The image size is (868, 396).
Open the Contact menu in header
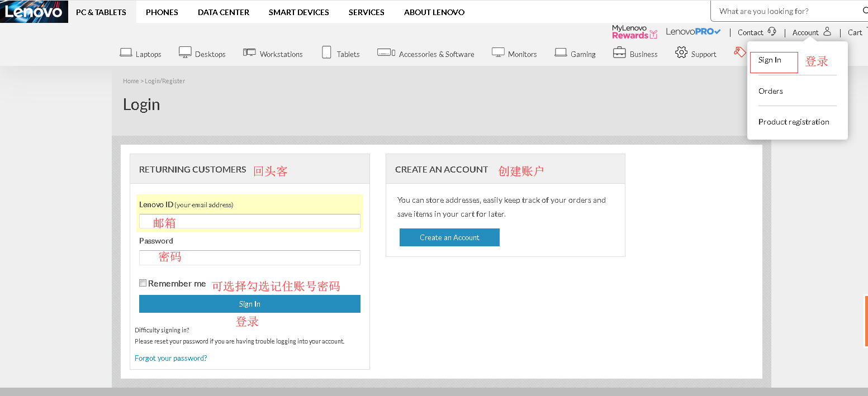757,32
